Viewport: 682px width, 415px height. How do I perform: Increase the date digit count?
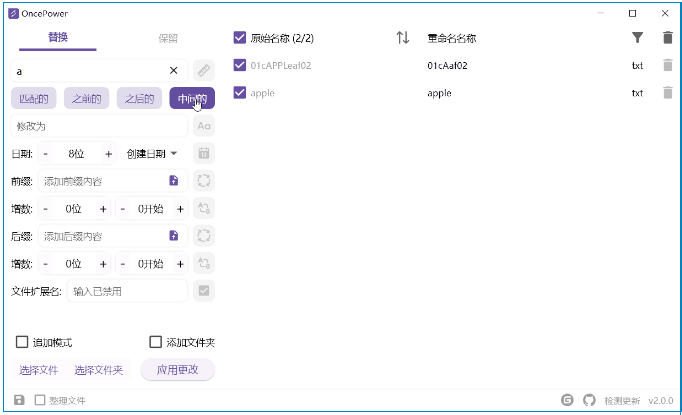[108, 154]
